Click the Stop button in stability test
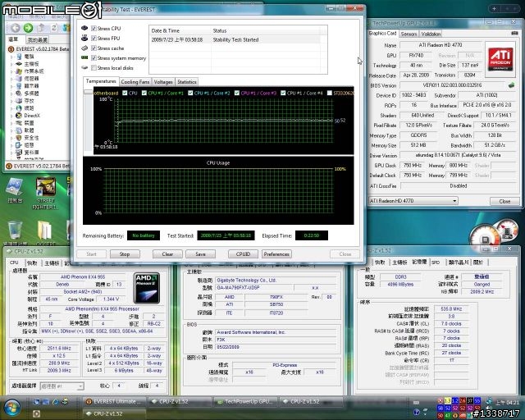 (125, 254)
